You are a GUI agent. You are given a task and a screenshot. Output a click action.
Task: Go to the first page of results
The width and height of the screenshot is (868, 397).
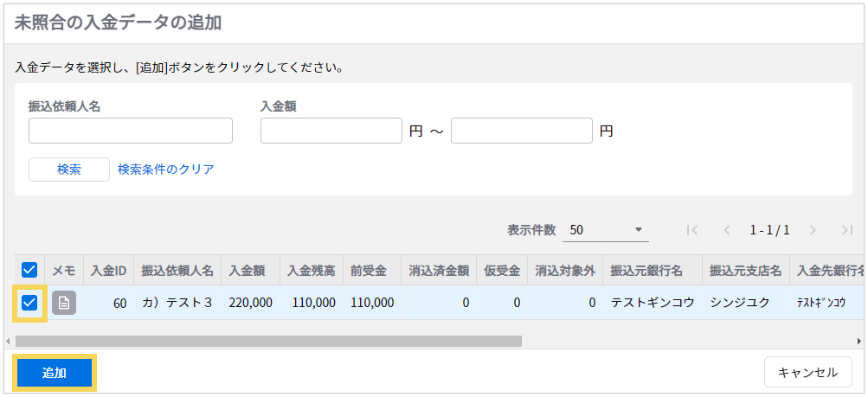pyautogui.click(x=691, y=230)
